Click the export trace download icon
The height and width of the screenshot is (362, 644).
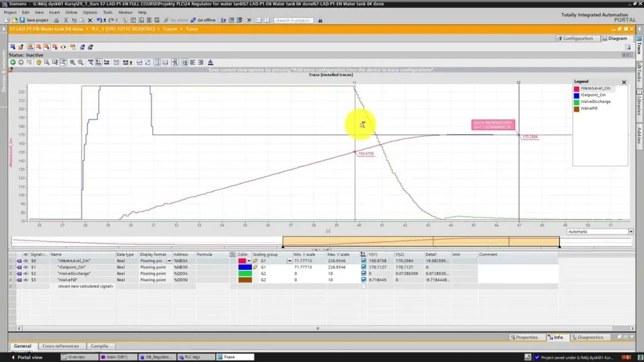tap(210, 62)
